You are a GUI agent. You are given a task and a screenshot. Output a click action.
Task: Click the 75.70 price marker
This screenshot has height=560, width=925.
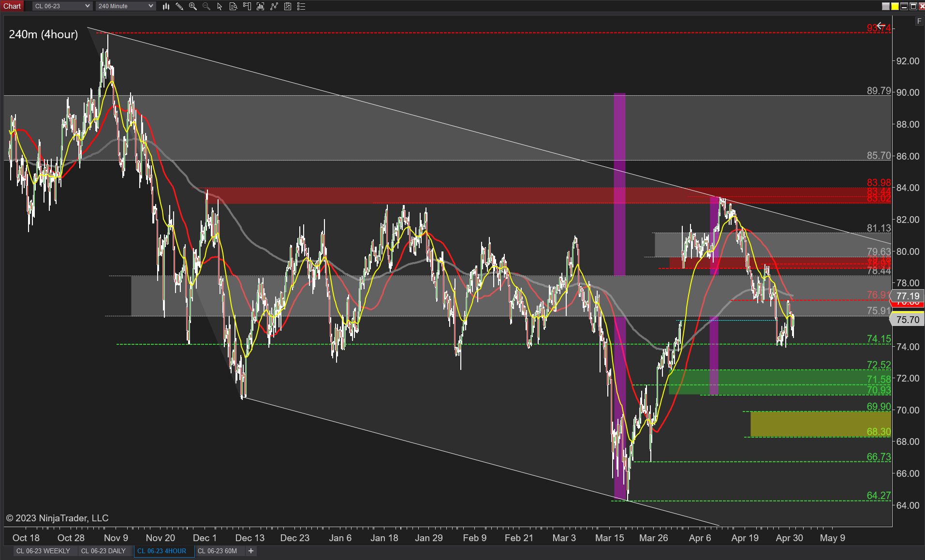pyautogui.click(x=908, y=320)
